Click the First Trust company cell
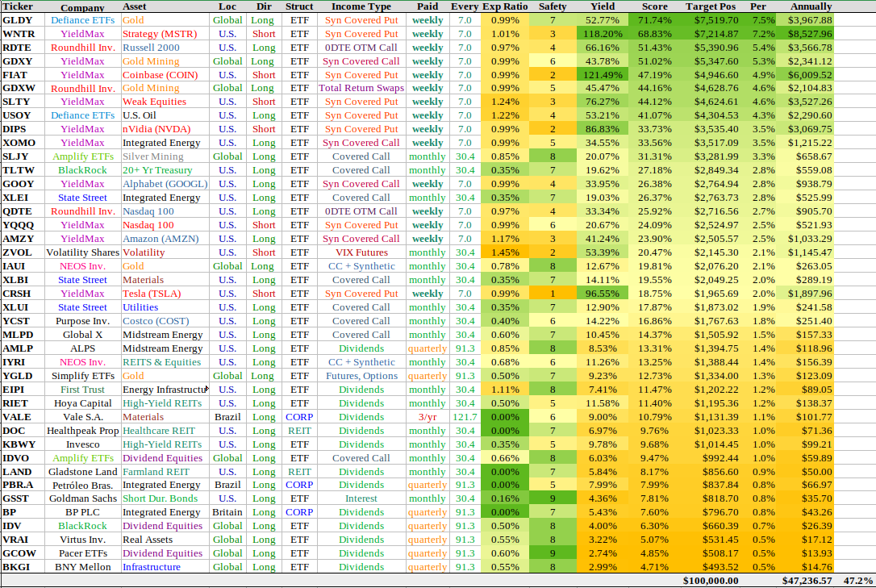 click(83, 390)
